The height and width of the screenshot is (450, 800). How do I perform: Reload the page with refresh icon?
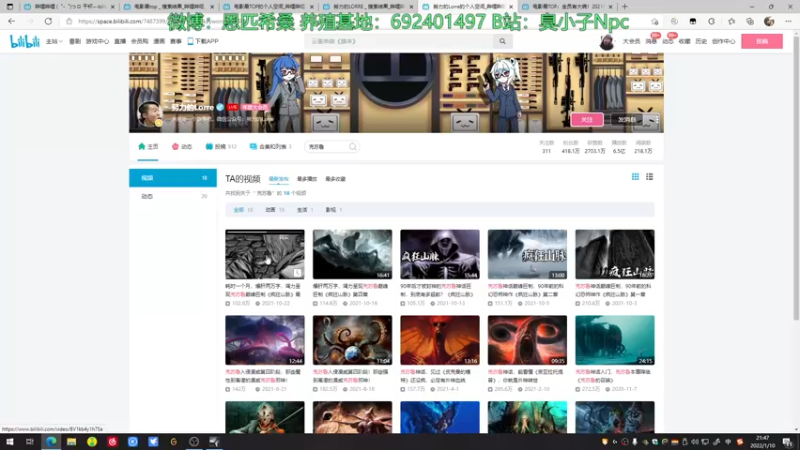[x=48, y=21]
